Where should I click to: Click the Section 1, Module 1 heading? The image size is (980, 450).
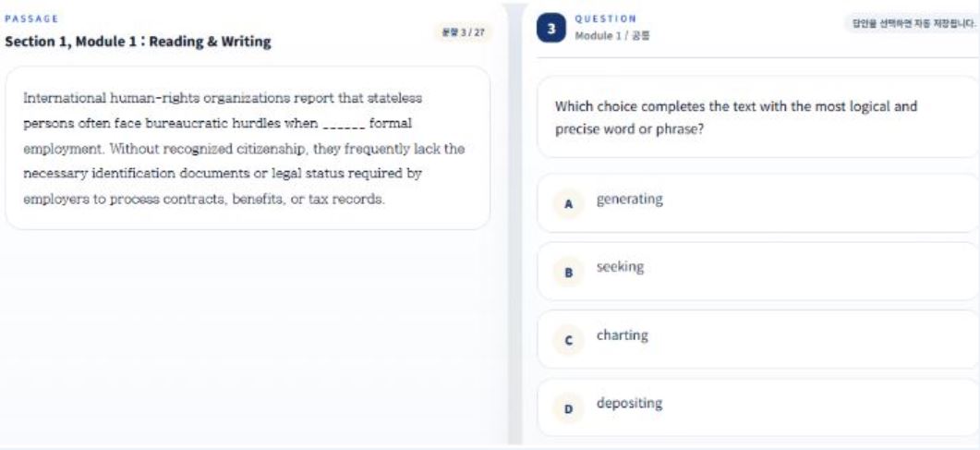pos(138,42)
